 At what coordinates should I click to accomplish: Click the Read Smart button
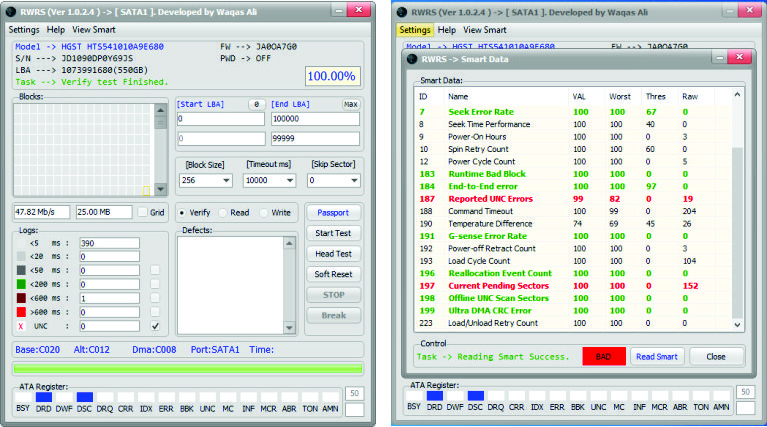click(x=657, y=357)
